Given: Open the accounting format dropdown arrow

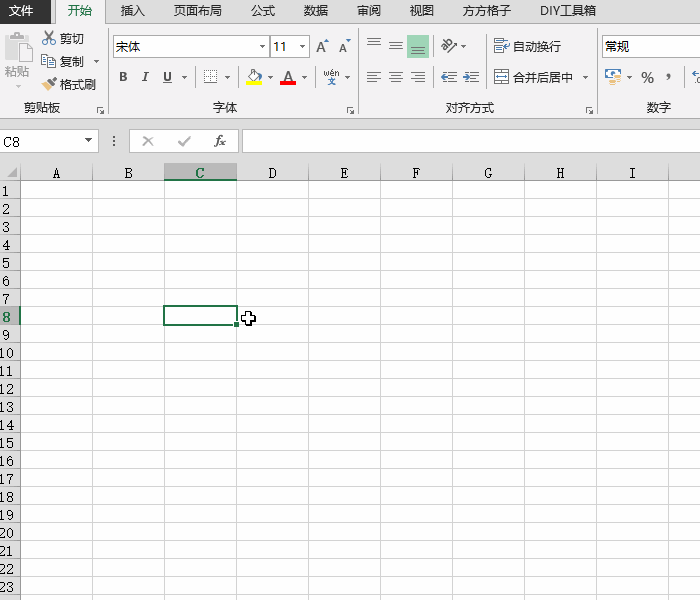Looking at the screenshot, I should click(629, 77).
